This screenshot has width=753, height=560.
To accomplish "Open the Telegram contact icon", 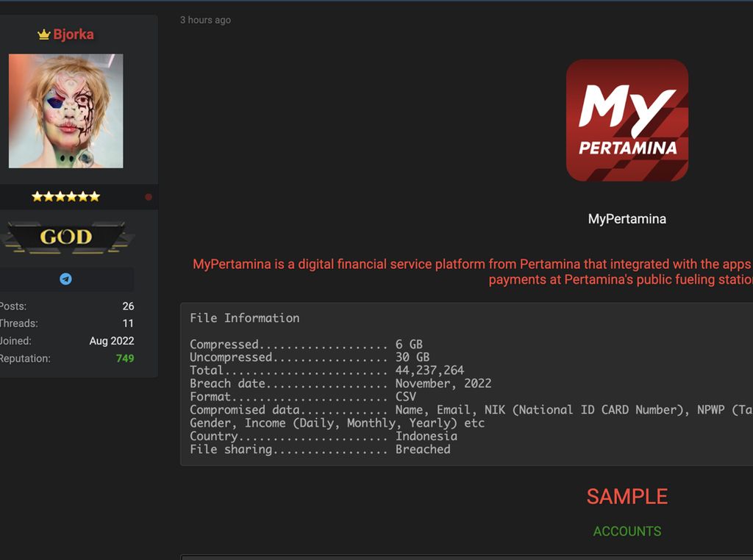I will [x=65, y=279].
